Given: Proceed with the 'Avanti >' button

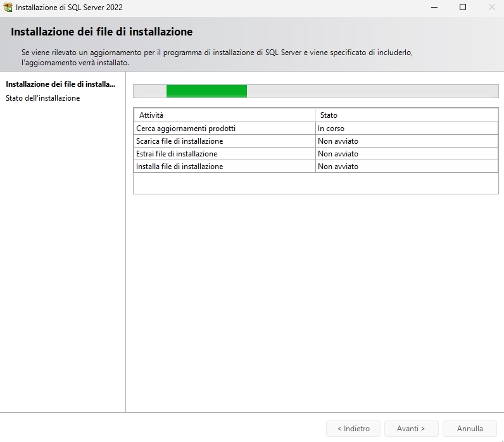Looking at the screenshot, I should point(412,429).
